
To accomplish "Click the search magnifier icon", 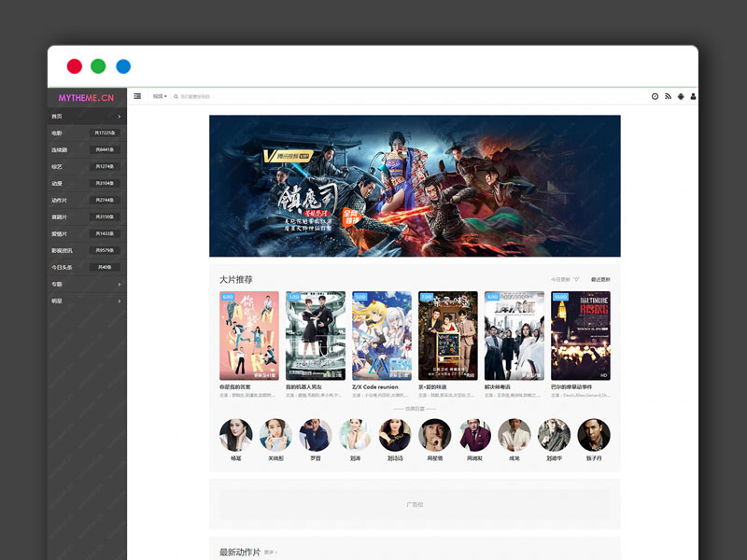I will click(176, 96).
